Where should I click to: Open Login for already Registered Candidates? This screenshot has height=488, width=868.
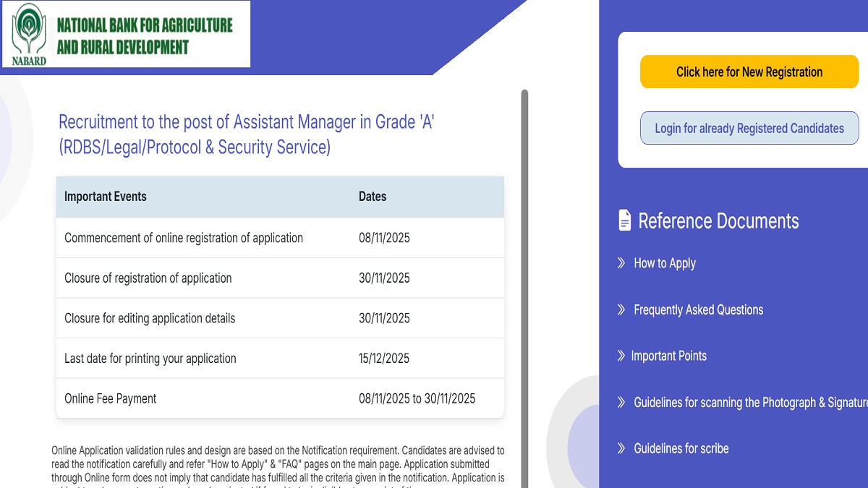749,129
